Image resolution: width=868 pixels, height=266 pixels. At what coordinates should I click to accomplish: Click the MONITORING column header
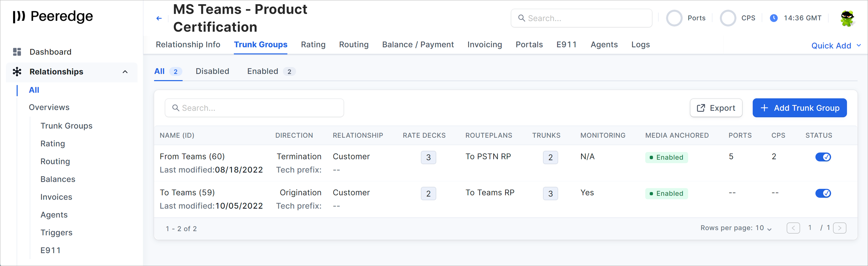click(x=602, y=136)
